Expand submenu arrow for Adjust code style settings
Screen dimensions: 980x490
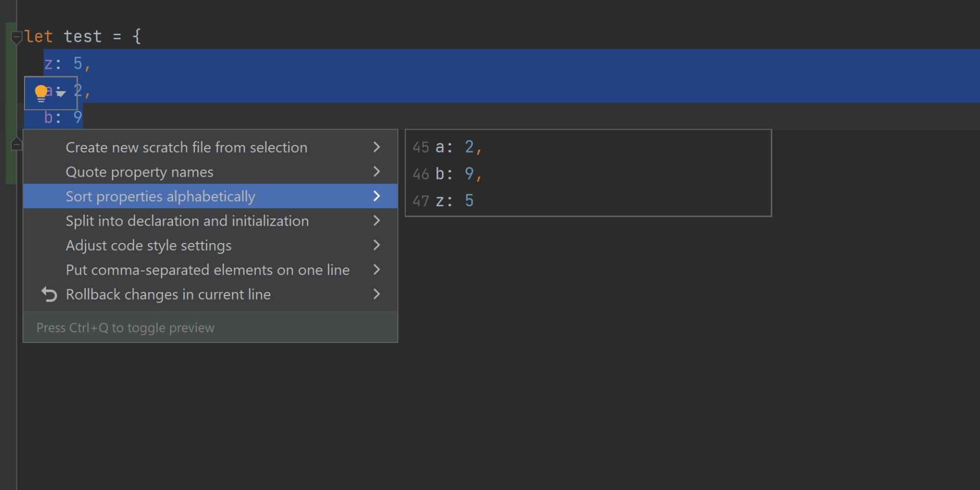tap(377, 245)
